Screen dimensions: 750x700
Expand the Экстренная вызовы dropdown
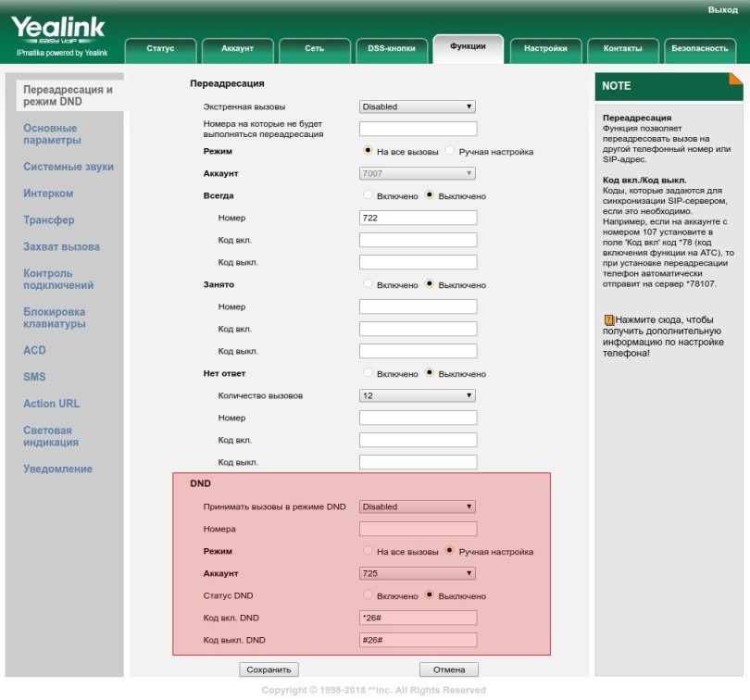(417, 106)
